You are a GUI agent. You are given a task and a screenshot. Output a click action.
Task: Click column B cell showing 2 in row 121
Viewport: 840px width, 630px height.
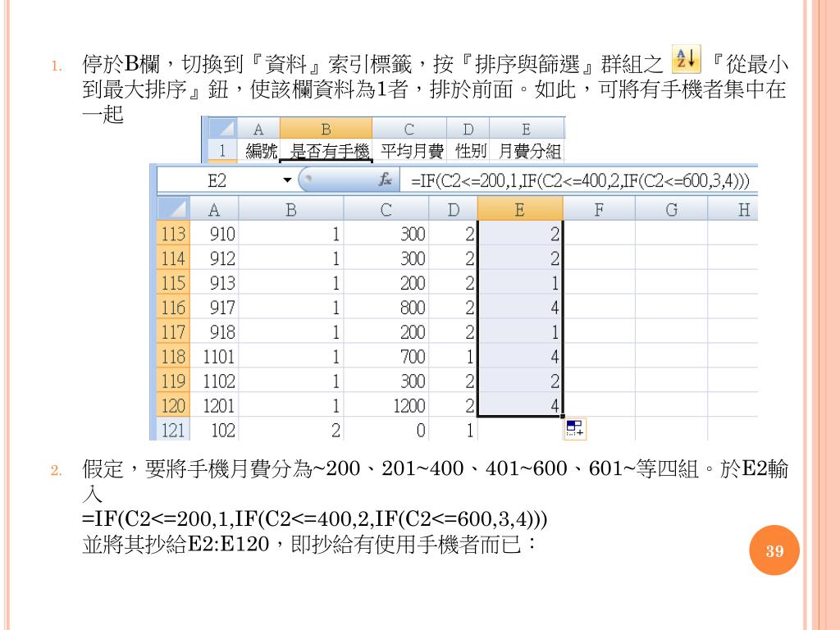click(291, 430)
